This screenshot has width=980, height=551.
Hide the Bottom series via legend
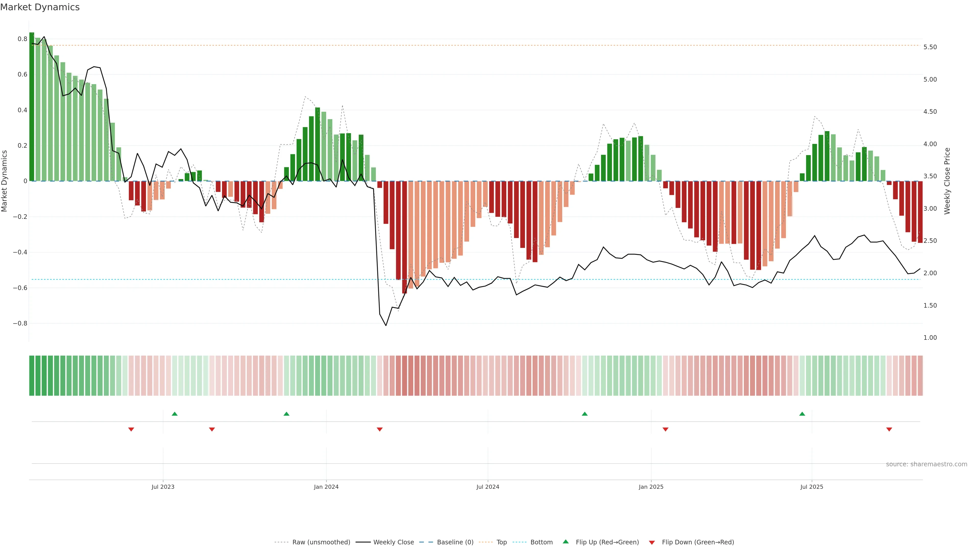(541, 542)
